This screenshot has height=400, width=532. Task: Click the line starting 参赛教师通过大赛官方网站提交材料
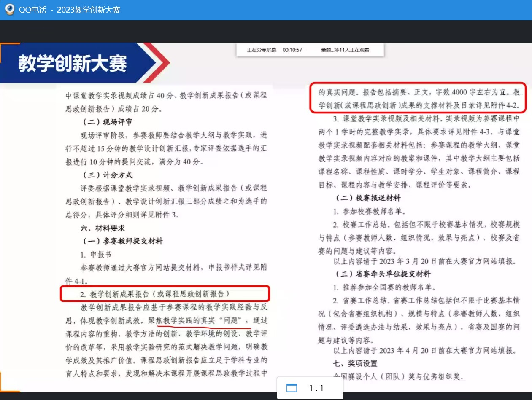[x=174, y=267]
